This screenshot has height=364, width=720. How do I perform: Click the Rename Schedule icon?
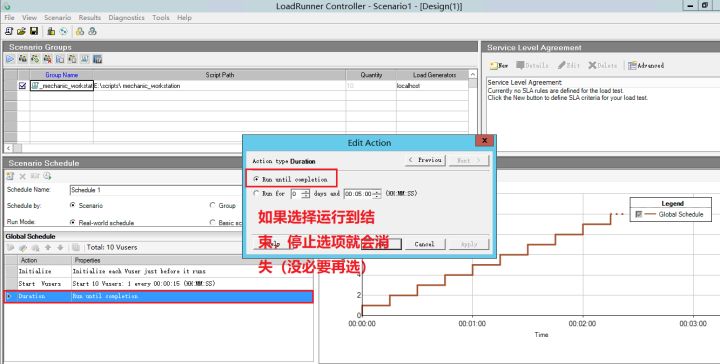[x=35, y=176]
